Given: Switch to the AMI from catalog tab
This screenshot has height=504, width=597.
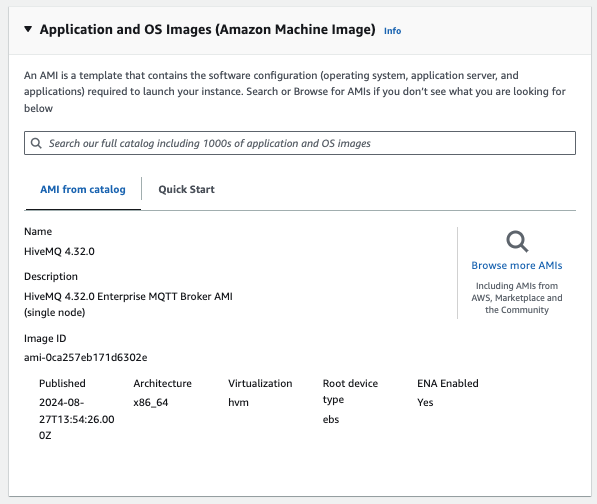Looking at the screenshot, I should click(x=83, y=189).
